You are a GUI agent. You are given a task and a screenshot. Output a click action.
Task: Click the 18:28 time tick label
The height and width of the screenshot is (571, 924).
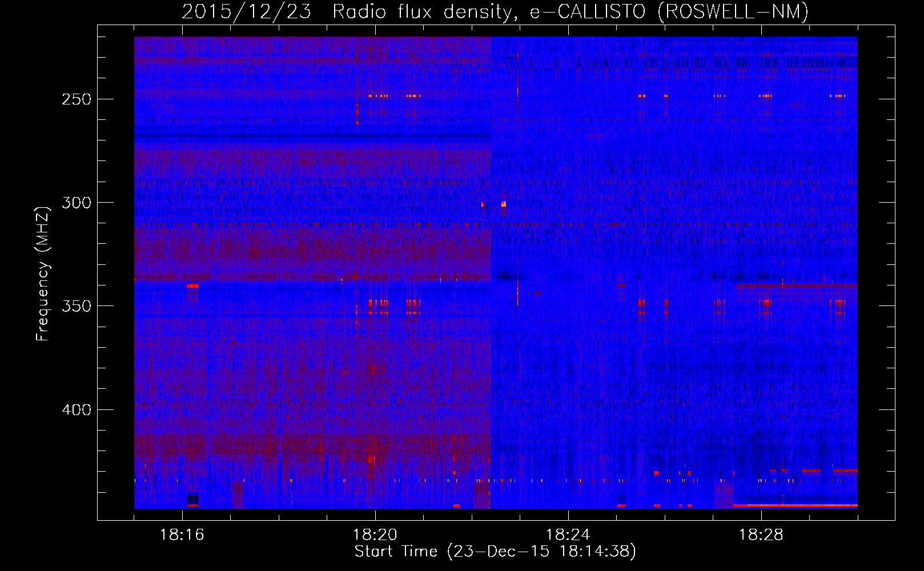point(761,535)
